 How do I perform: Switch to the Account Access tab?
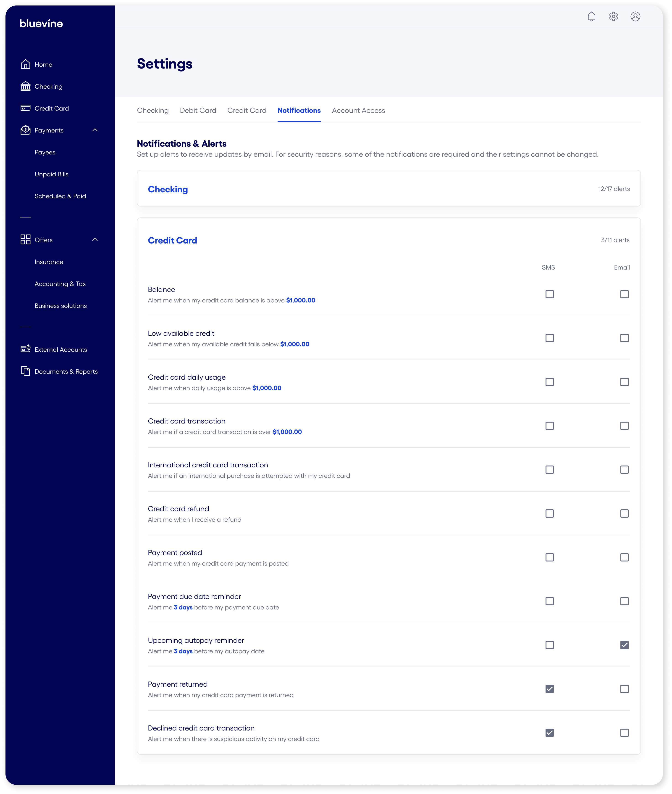(x=358, y=110)
